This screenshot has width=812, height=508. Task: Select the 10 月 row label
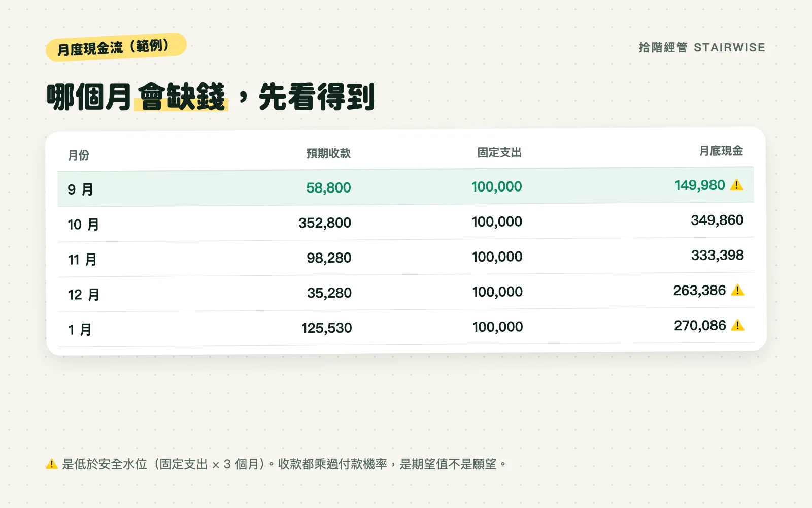click(x=84, y=225)
